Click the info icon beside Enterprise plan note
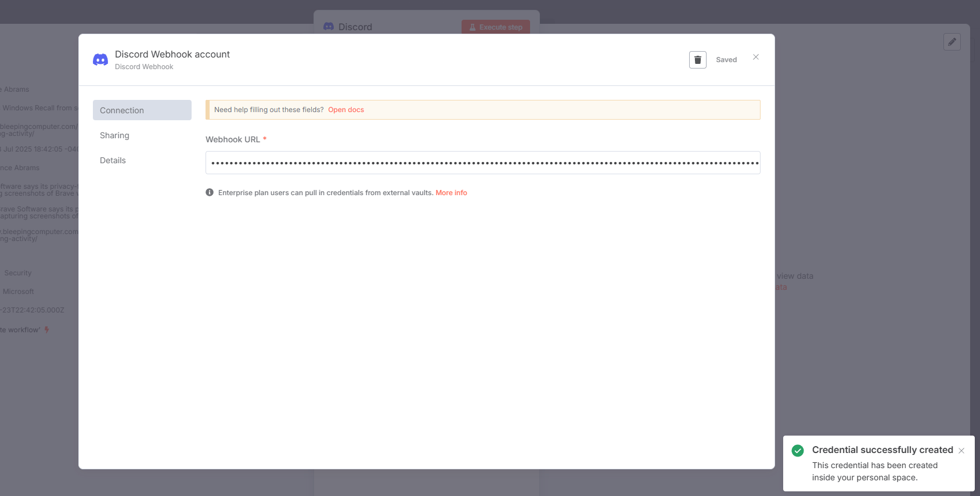980x496 pixels. point(210,192)
